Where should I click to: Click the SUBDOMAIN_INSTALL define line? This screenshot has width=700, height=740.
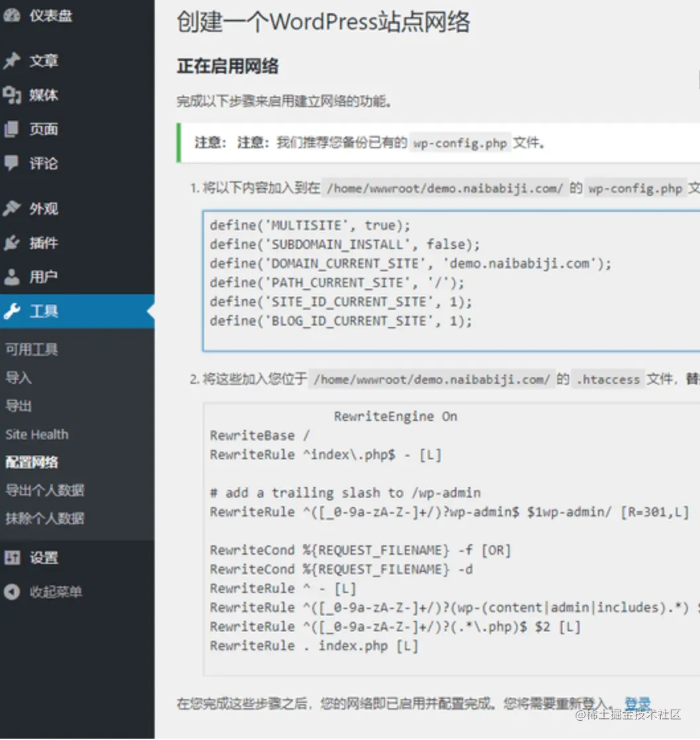click(345, 244)
